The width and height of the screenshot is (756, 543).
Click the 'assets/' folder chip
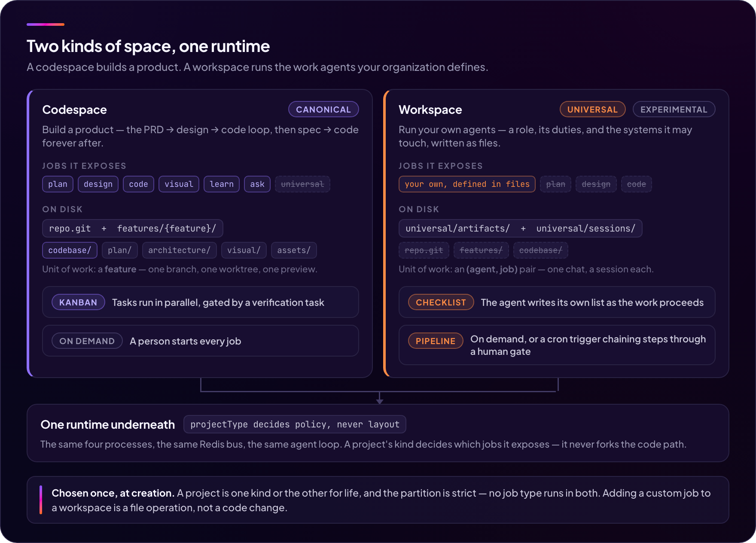tap(294, 250)
